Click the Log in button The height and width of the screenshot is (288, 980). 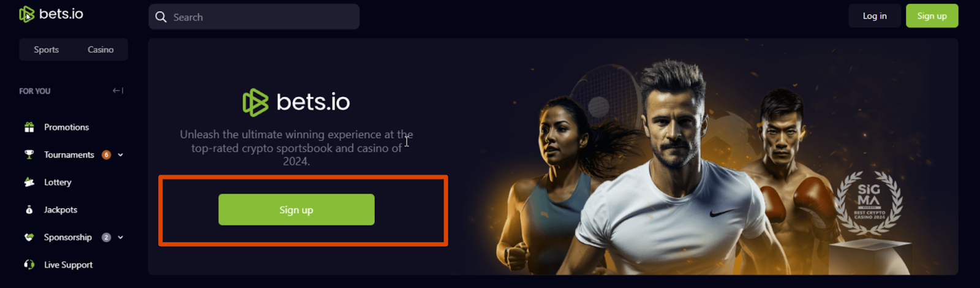tap(875, 16)
